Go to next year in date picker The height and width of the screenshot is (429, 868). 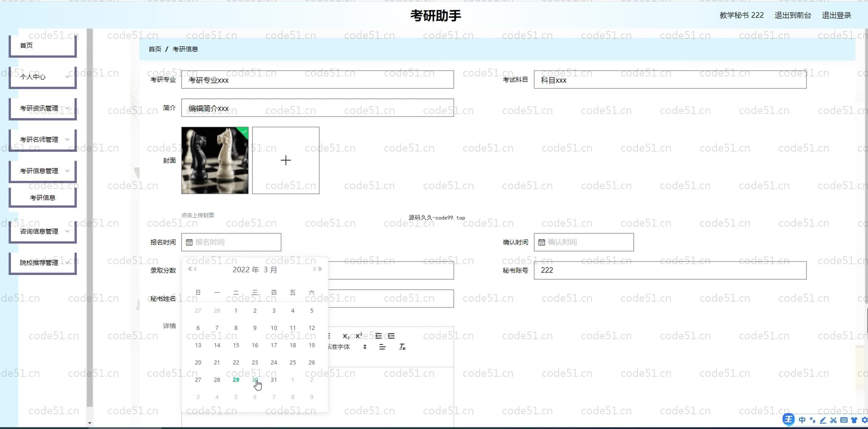[x=320, y=269]
